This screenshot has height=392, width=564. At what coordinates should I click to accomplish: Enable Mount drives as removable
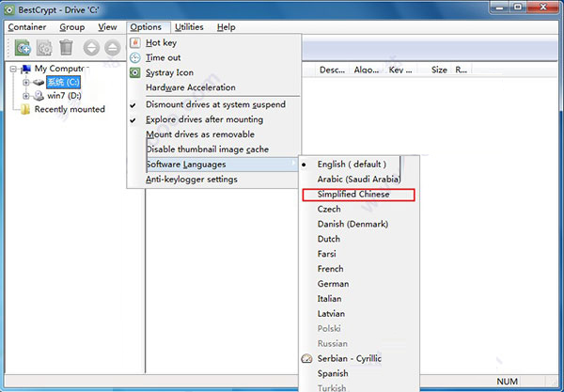point(214,134)
